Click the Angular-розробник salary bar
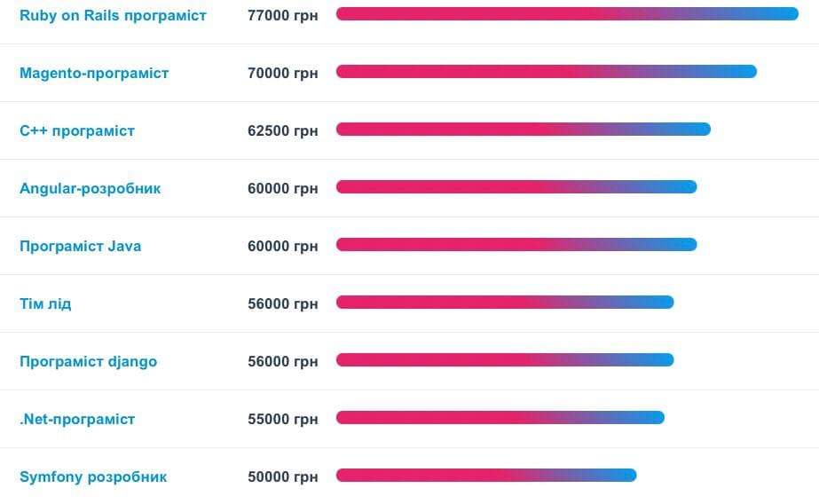Screen dimensions: 819x504 (516, 187)
